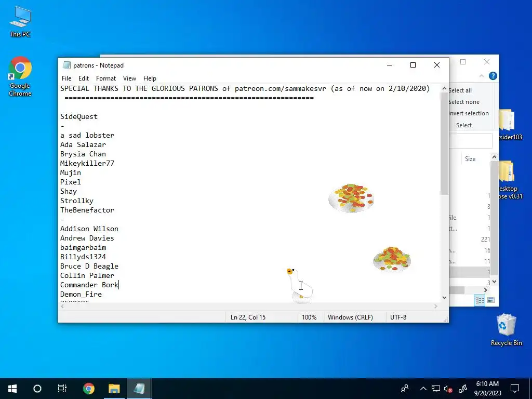This screenshot has height=399, width=532.
Task: Click the SideQuest line in Notepad
Action: pyautogui.click(x=79, y=117)
